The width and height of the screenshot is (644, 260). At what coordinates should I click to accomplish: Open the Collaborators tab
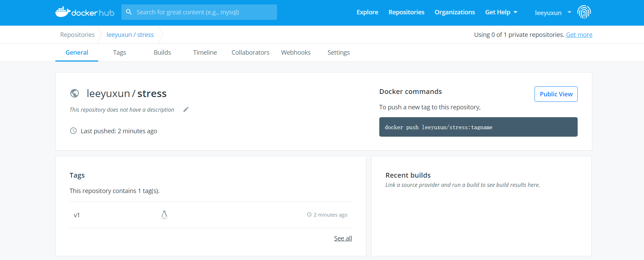[x=250, y=53]
